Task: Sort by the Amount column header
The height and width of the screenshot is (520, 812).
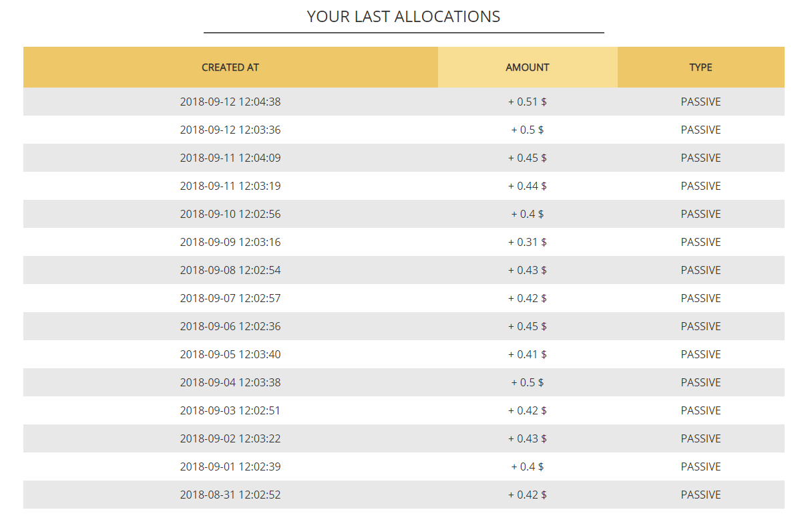Action: click(x=528, y=68)
